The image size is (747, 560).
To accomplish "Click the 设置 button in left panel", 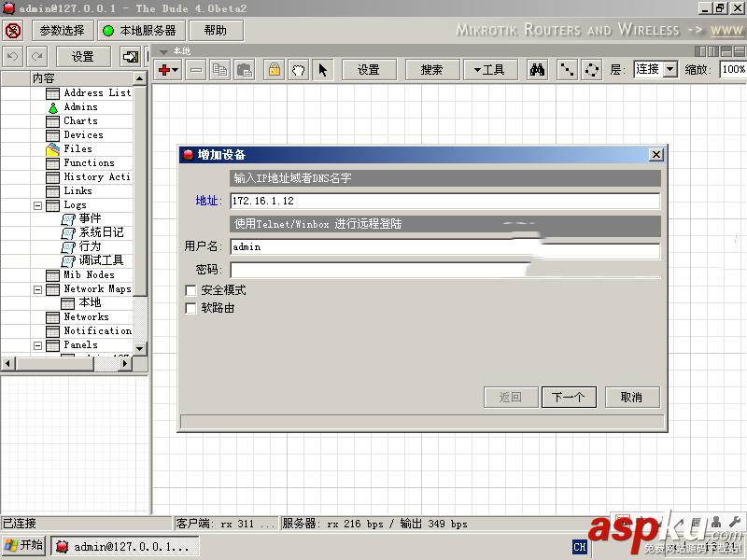I will [x=83, y=57].
